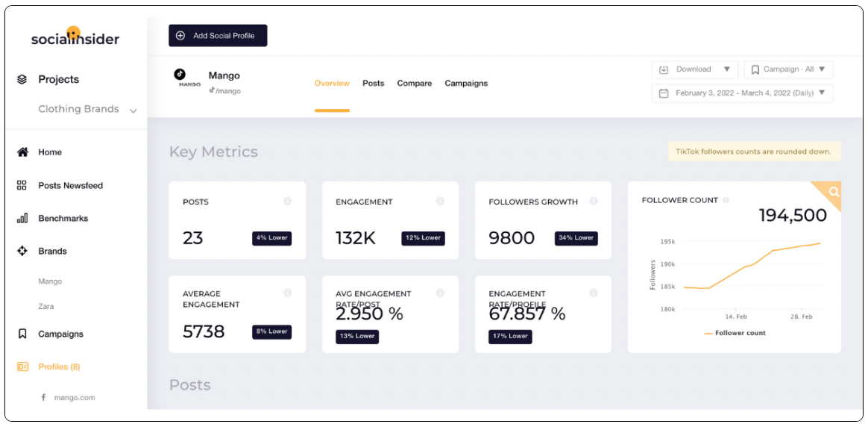Click the magnifier icon on Follower Count card
The height and width of the screenshot is (427, 868).
pos(834,192)
